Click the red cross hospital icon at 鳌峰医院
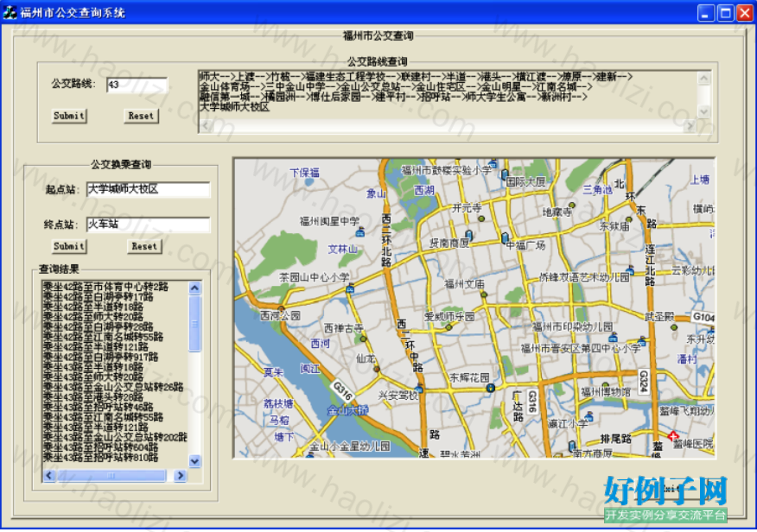757x532 pixels. pos(673,436)
